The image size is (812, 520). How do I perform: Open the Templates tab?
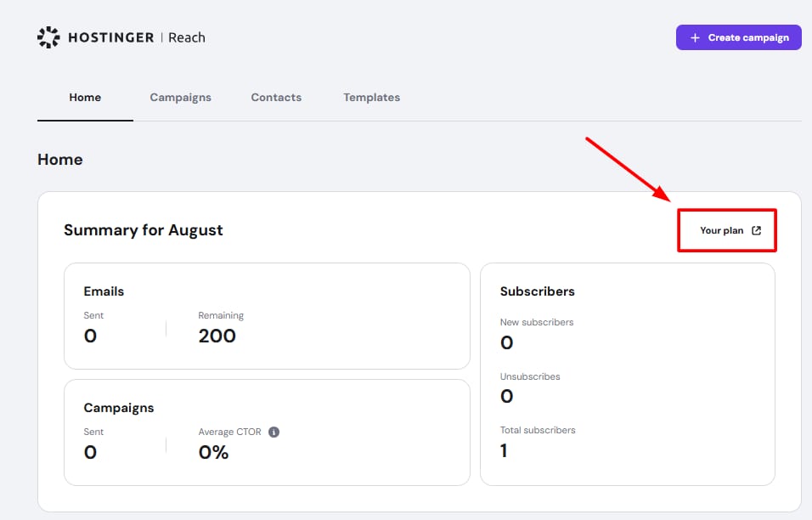(x=371, y=98)
